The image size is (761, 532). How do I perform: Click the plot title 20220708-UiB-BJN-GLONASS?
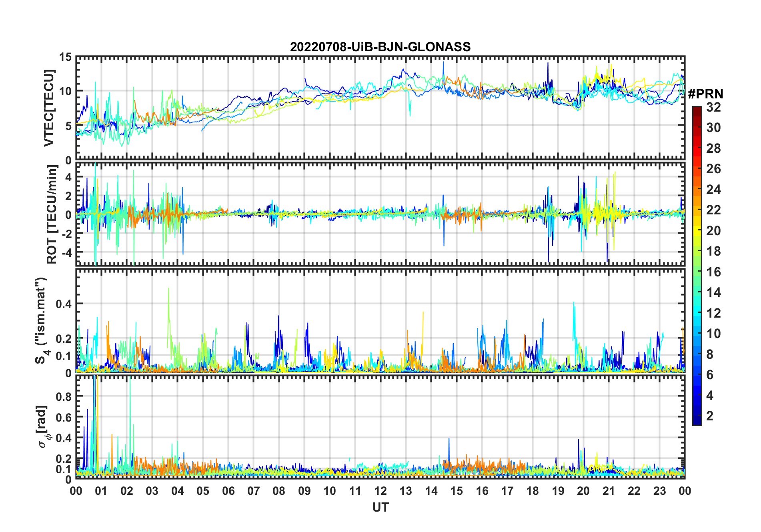click(x=380, y=47)
